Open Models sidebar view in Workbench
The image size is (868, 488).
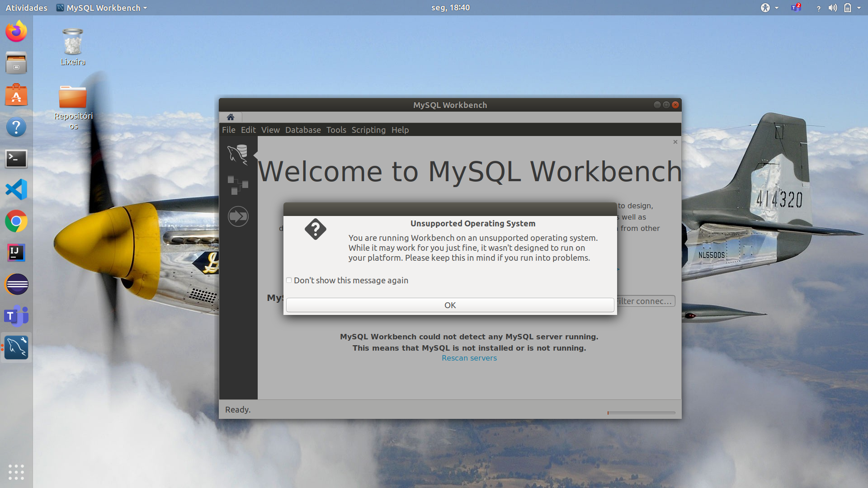[x=238, y=185]
